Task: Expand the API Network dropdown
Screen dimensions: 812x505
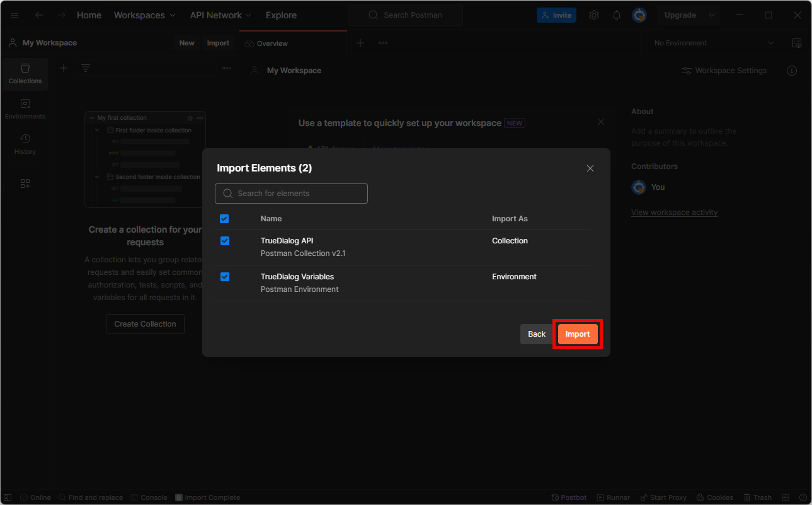Action: pos(220,15)
